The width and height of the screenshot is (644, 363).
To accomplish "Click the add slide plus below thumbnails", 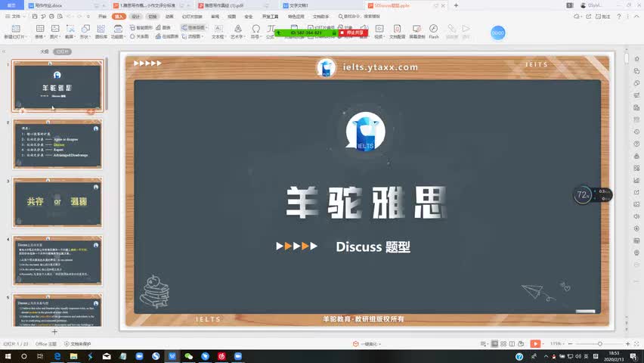I will click(54, 331).
